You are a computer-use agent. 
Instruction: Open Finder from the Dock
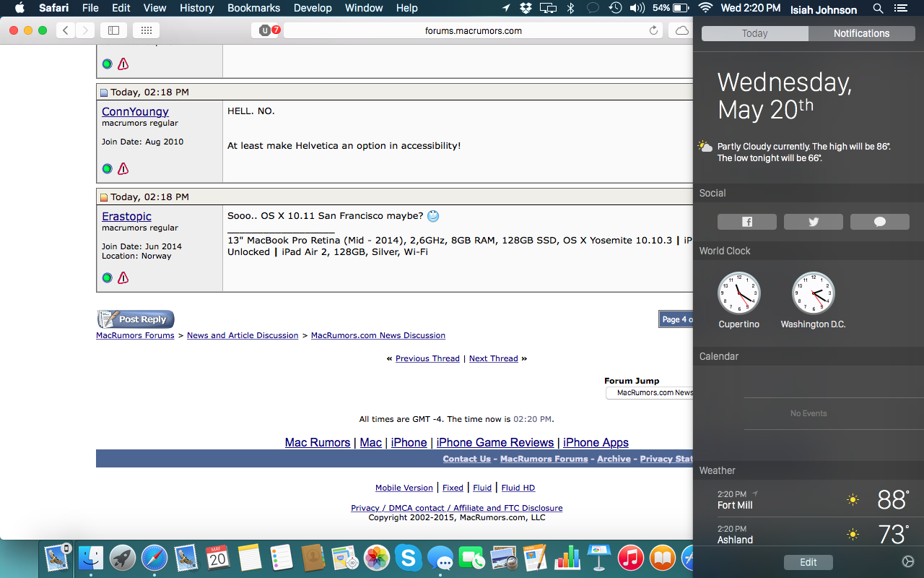tap(92, 557)
